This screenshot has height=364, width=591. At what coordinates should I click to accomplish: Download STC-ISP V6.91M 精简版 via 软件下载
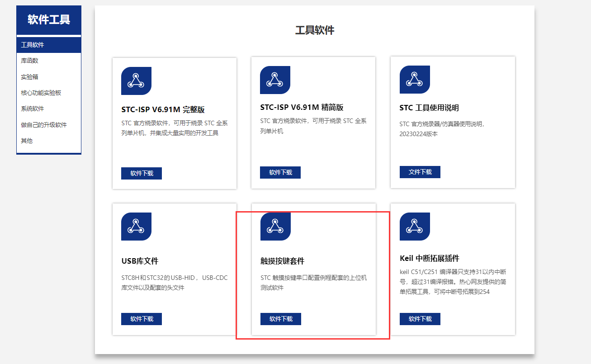pos(280,172)
